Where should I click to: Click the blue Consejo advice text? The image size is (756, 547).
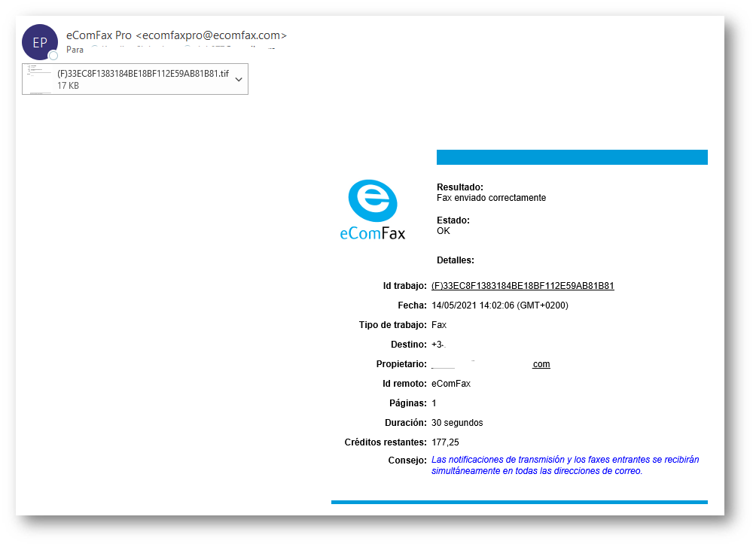click(x=565, y=465)
